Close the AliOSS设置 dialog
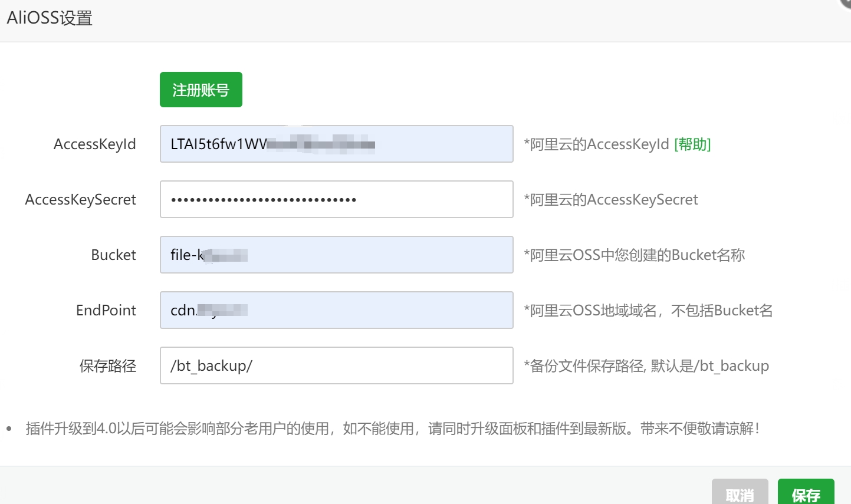851x504 pixels. pos(846,2)
